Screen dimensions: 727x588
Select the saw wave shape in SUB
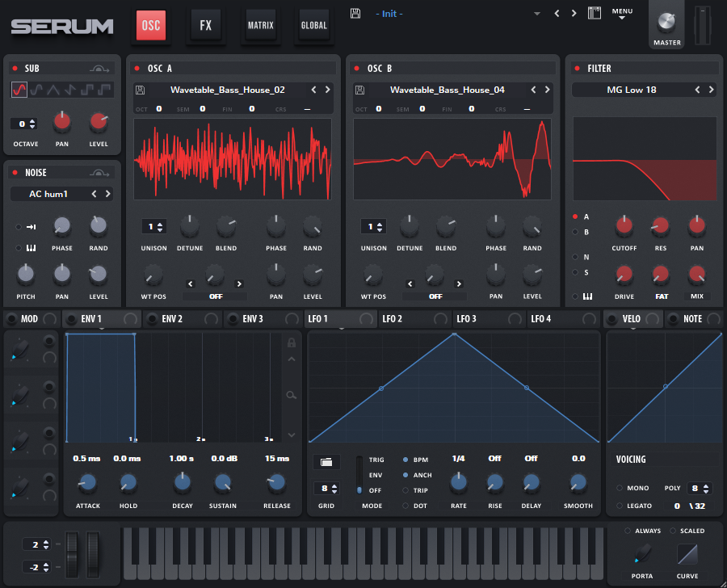(x=70, y=90)
